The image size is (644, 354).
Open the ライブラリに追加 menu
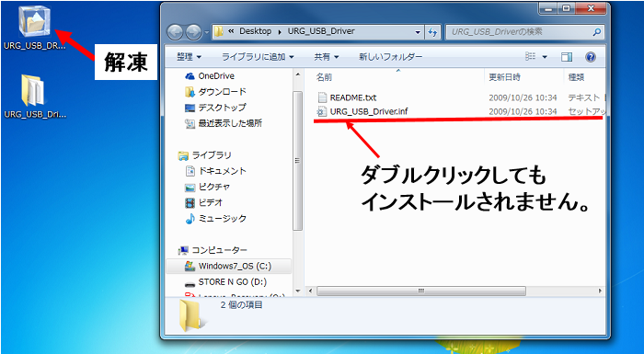258,57
